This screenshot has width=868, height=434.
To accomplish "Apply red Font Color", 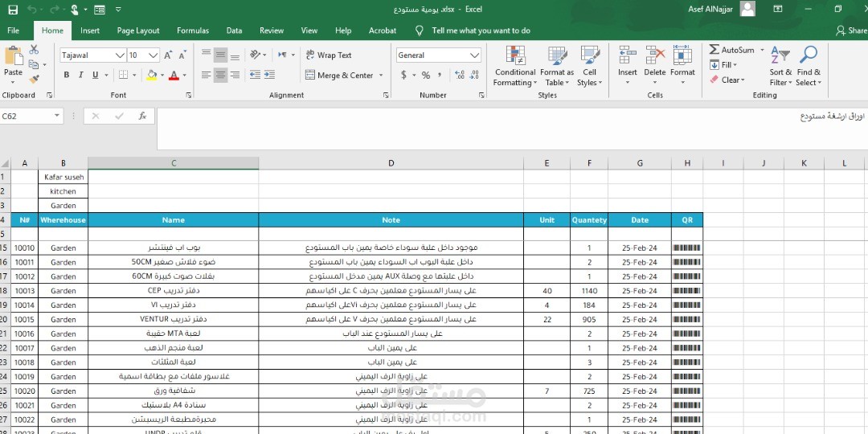I will click(174, 75).
